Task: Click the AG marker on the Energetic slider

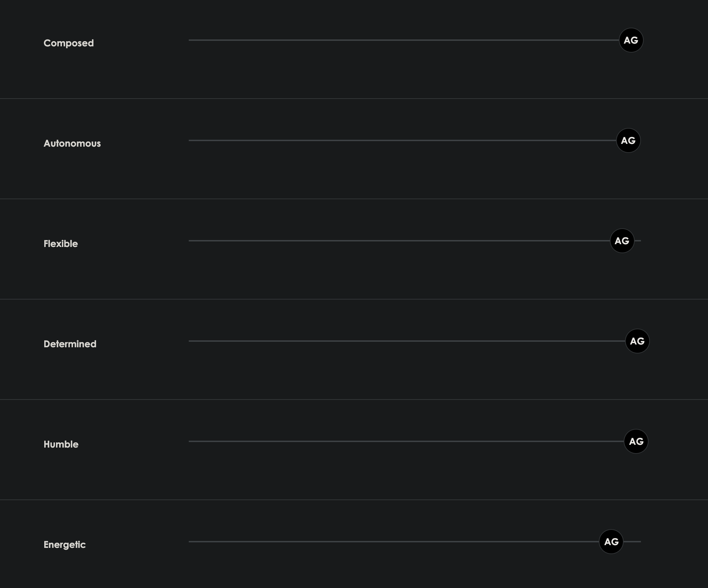Action: pyautogui.click(x=611, y=542)
